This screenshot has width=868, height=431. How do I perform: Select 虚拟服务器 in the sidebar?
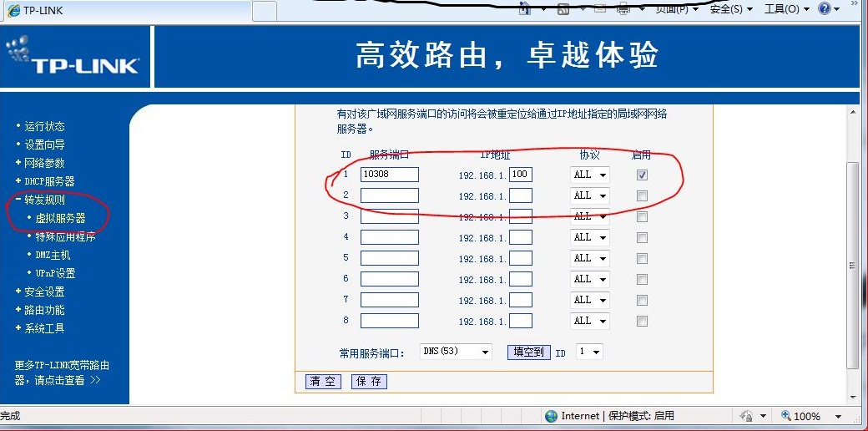point(60,218)
